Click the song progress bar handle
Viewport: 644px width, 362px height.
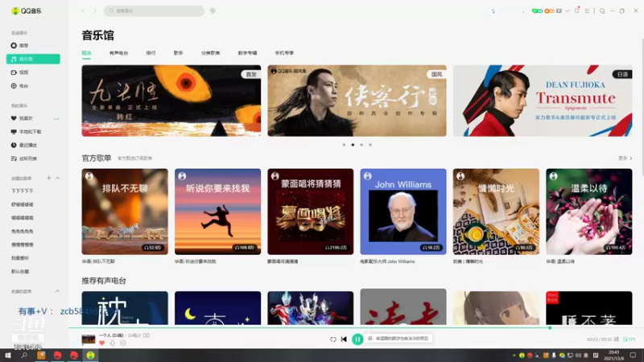[550, 327]
